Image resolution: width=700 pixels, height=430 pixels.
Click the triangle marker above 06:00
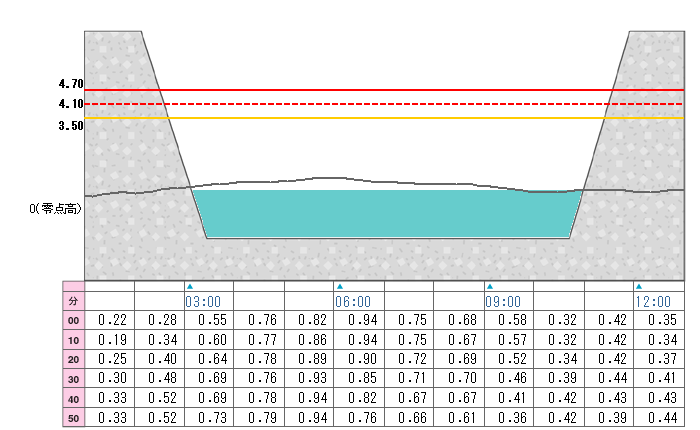[x=339, y=286]
